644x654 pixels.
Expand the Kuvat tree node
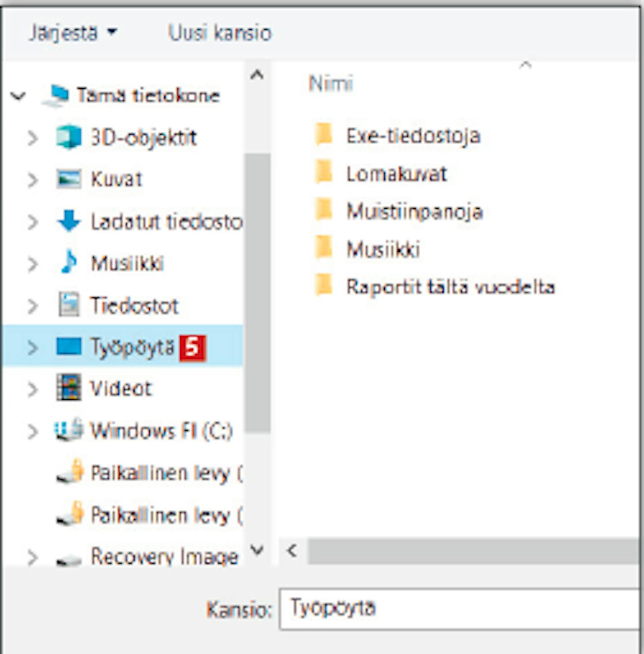32,180
